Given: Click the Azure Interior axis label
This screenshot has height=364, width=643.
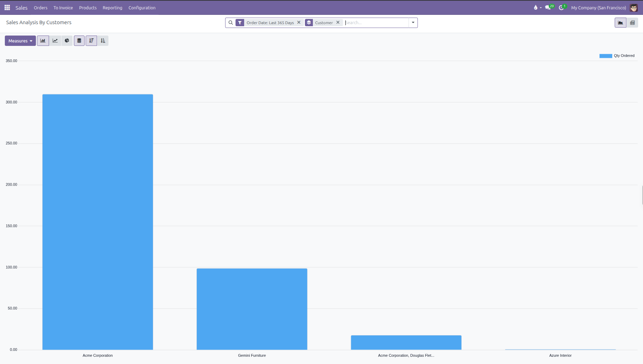Looking at the screenshot, I should coord(560,355).
